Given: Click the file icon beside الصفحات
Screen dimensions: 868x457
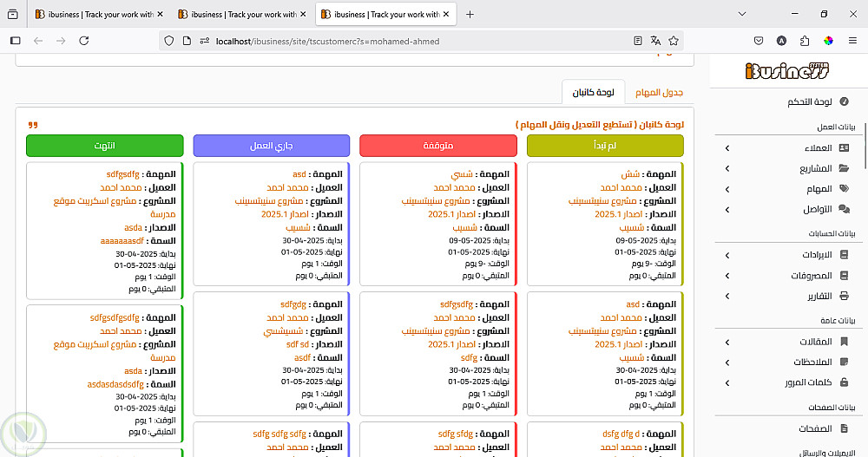Looking at the screenshot, I should [844, 428].
